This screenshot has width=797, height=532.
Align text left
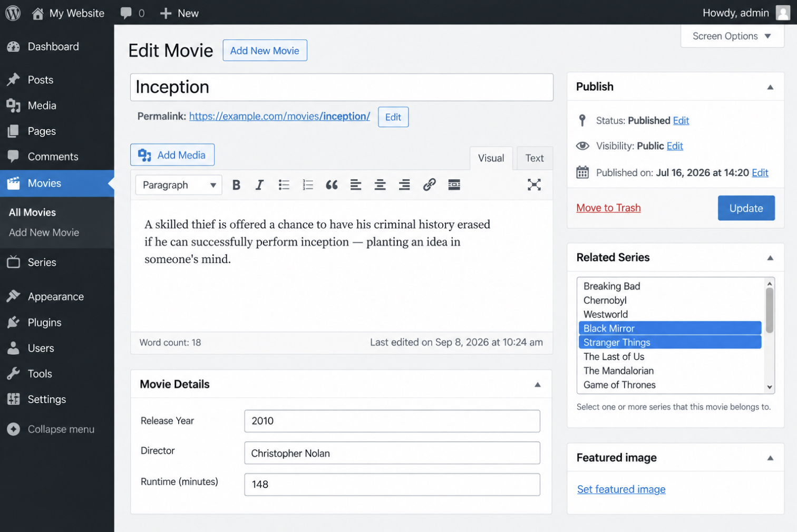[x=356, y=185]
